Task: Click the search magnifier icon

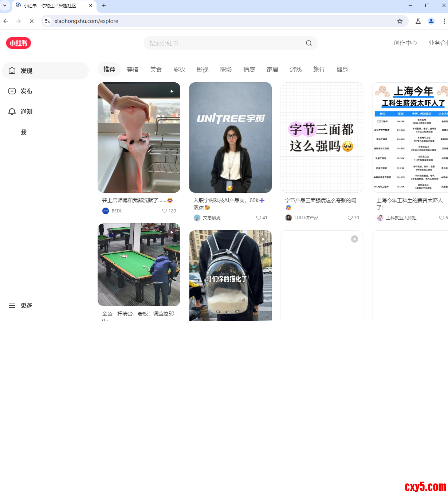Action: point(309,43)
